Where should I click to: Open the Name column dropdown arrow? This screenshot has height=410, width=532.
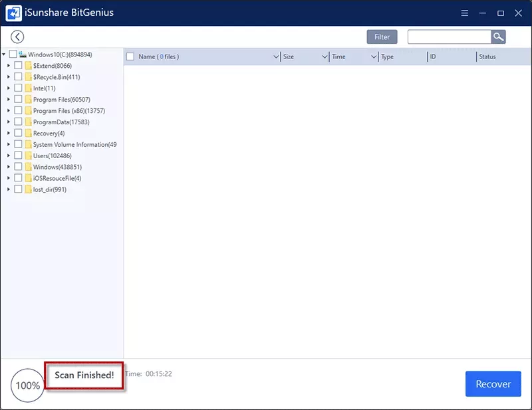pyautogui.click(x=276, y=57)
